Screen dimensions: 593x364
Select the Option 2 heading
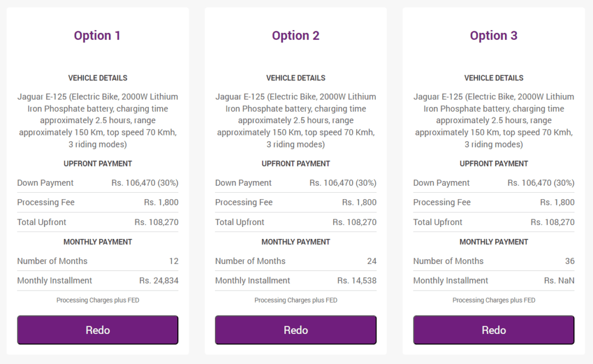tap(296, 35)
